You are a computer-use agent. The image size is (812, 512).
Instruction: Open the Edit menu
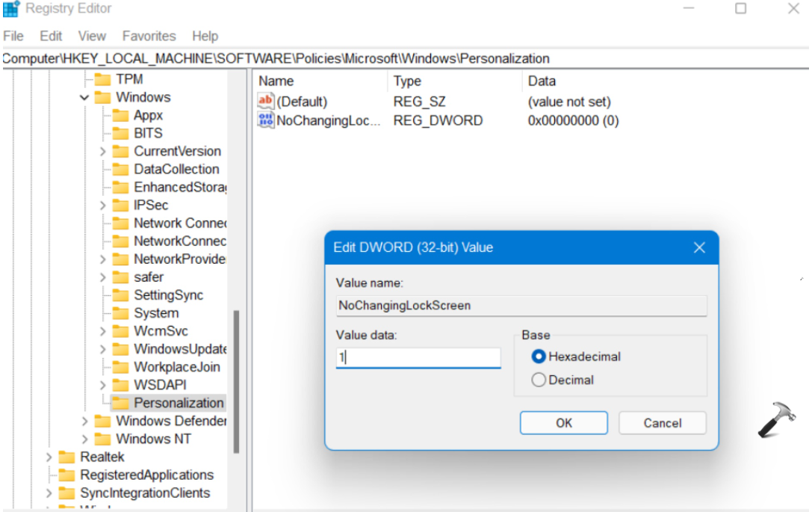(x=51, y=36)
